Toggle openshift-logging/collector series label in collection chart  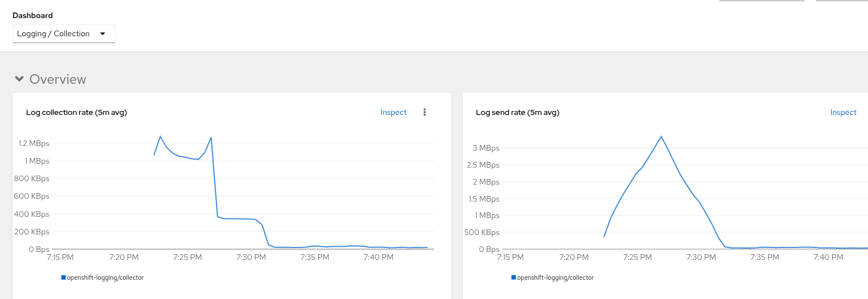105,277
